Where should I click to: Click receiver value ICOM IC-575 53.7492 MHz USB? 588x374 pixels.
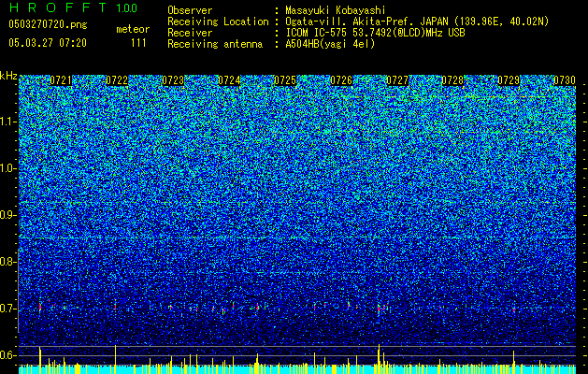375,33
